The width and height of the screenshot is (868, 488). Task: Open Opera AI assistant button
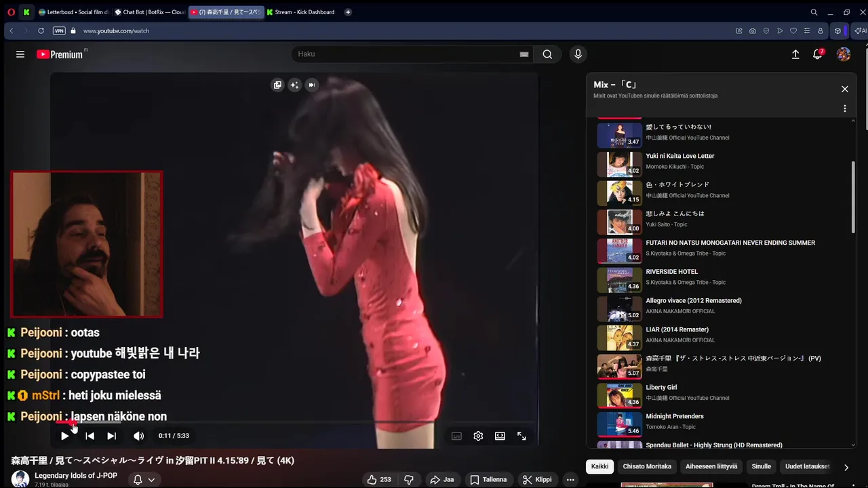point(860,30)
